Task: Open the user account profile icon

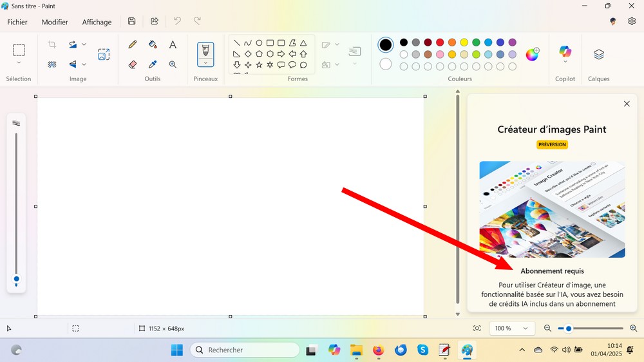Action: click(613, 21)
